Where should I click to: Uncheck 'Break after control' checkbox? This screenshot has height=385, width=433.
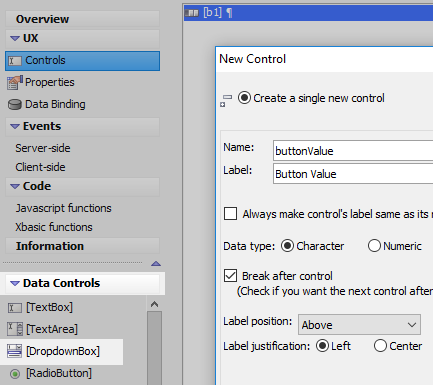pyautogui.click(x=230, y=276)
